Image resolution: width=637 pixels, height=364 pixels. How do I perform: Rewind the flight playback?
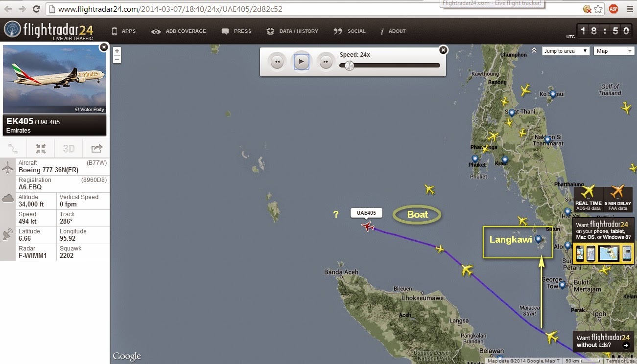tap(277, 62)
